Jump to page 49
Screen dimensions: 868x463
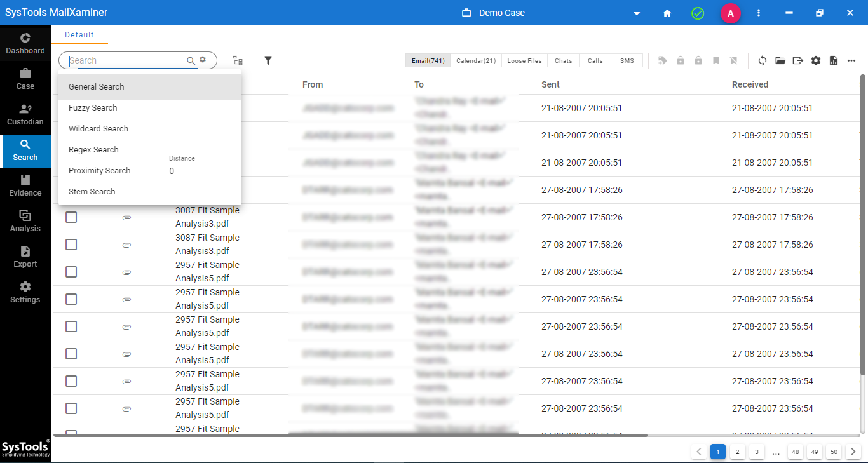tap(815, 452)
